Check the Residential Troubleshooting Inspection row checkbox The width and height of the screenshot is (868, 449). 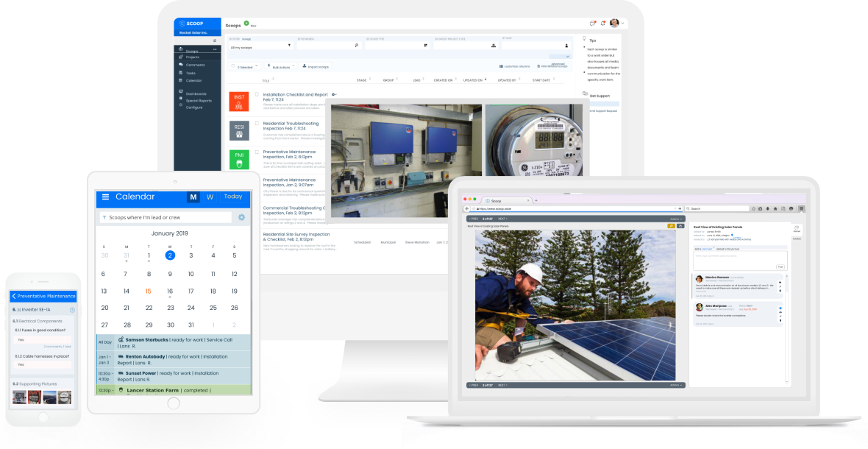coord(257,123)
